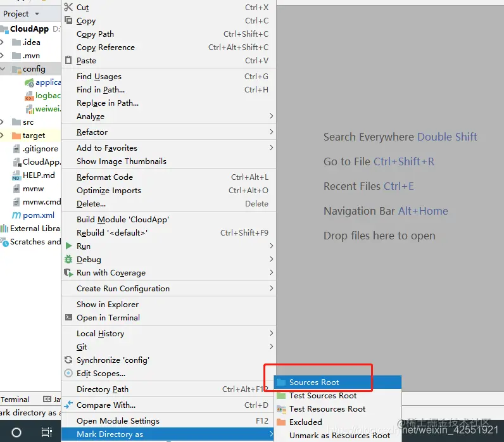Click the pom.xml Maven icon
The height and width of the screenshot is (442, 504).
pyautogui.click(x=16, y=215)
